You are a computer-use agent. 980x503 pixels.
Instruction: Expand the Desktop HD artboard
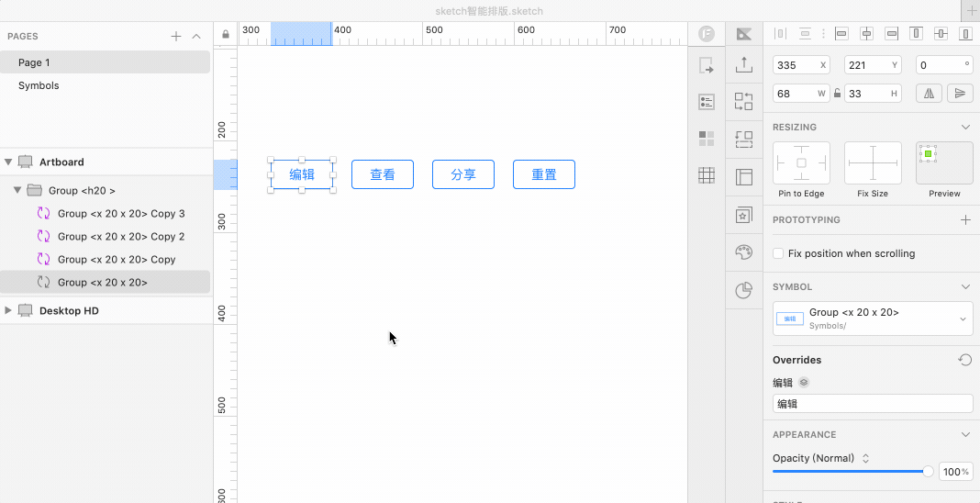(8, 310)
